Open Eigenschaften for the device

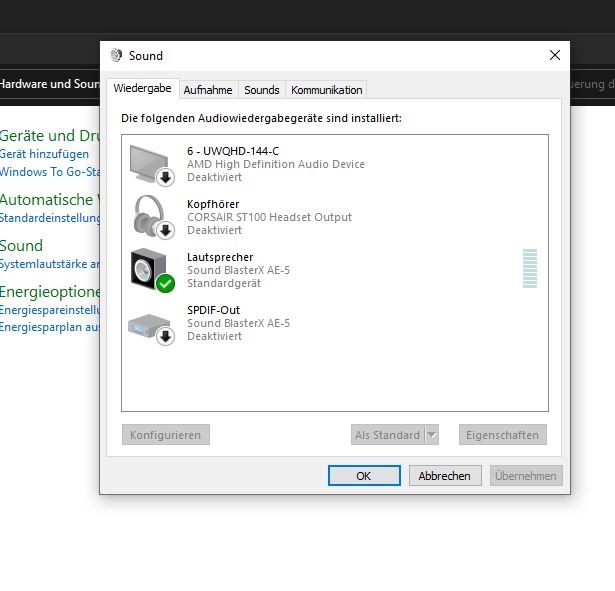[502, 435]
